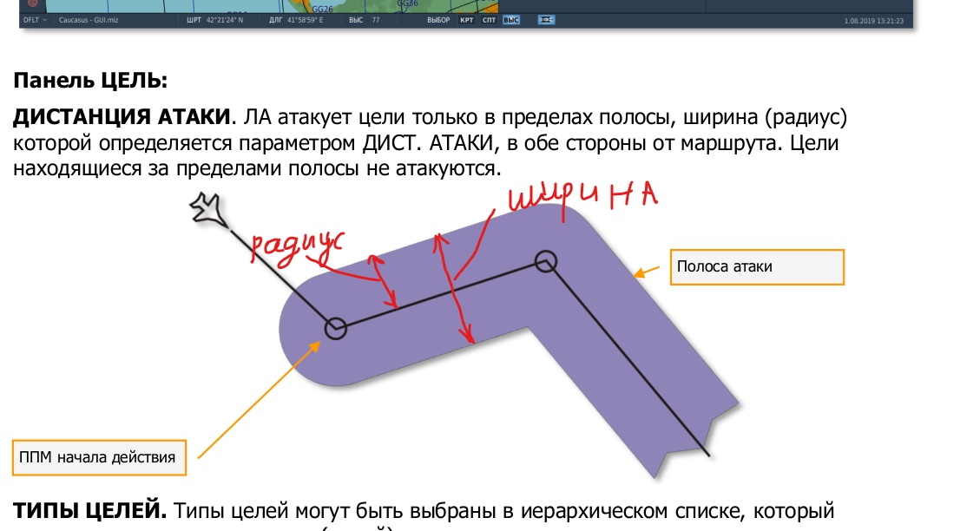The image size is (980, 531).
Task: Select the КРТ map mode button
Action: (x=466, y=20)
